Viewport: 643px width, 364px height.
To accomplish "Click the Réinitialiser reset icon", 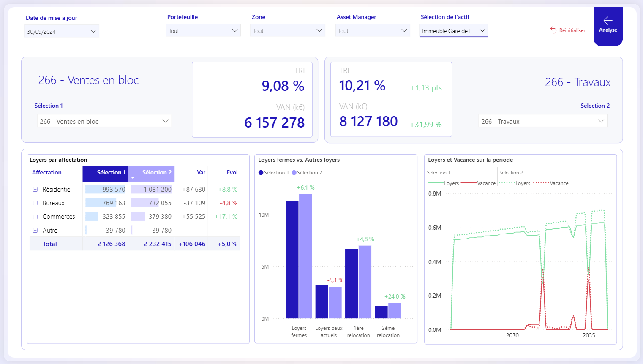I will coord(553,30).
